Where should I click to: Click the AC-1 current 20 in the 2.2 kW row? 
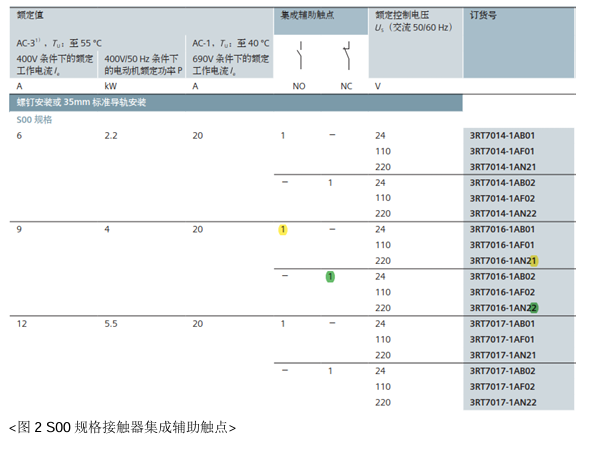coord(198,135)
